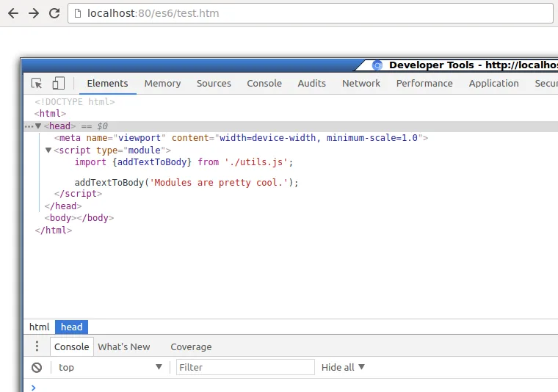Click the console Filter field
This screenshot has height=392, width=558.
245,367
